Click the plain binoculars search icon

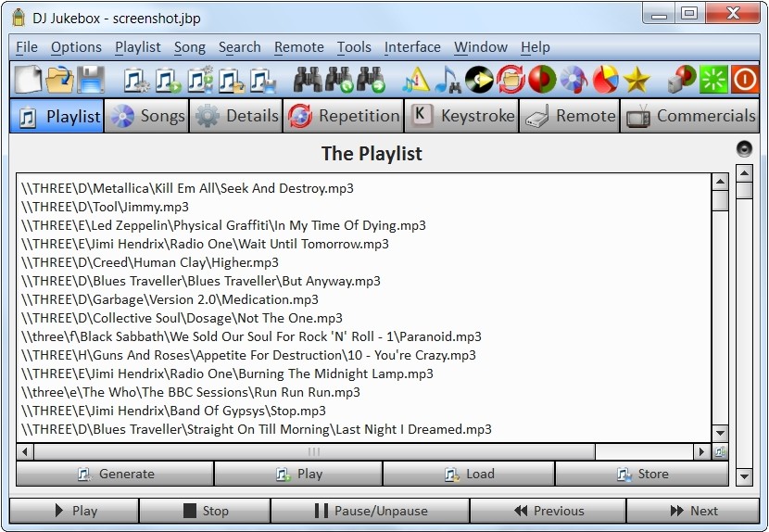click(308, 80)
